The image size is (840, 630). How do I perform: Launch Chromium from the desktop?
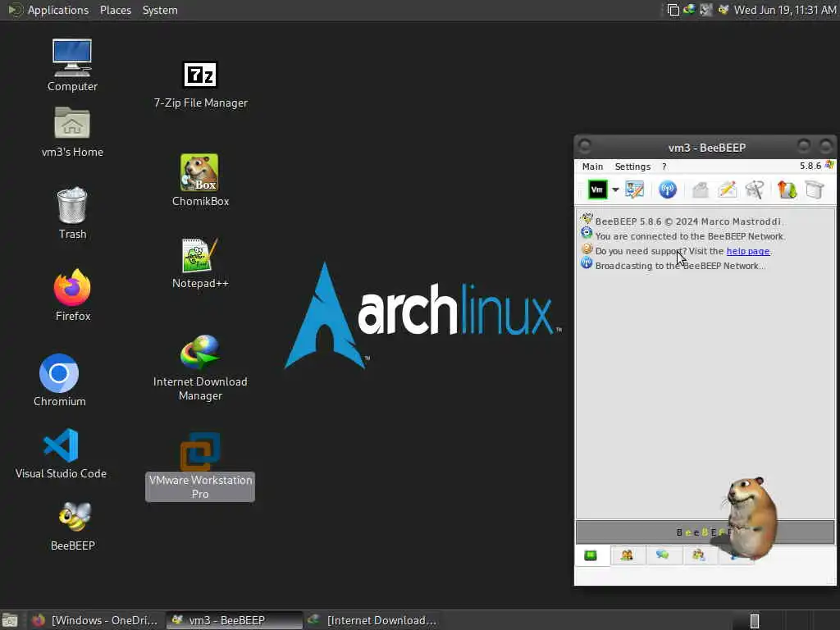click(x=59, y=379)
